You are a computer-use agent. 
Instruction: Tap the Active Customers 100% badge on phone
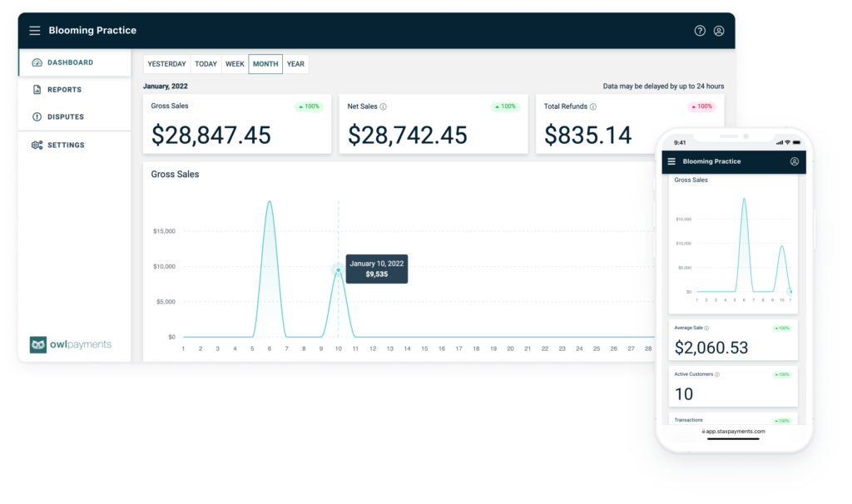pyautogui.click(x=782, y=374)
